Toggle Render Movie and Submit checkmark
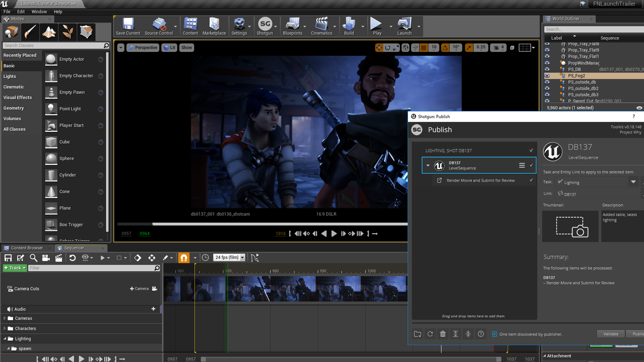Viewport: 644px width, 362px height. tap(531, 180)
